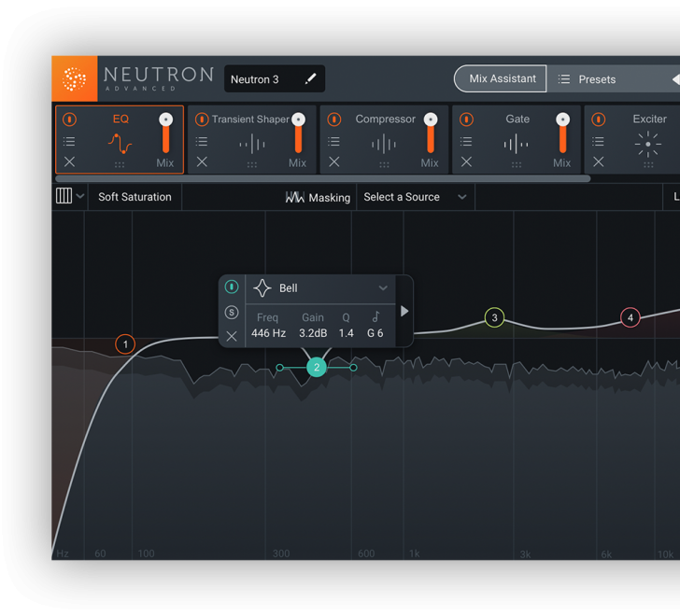The width and height of the screenshot is (680, 616).
Task: Bypass the Compressor module
Action: click(x=334, y=119)
